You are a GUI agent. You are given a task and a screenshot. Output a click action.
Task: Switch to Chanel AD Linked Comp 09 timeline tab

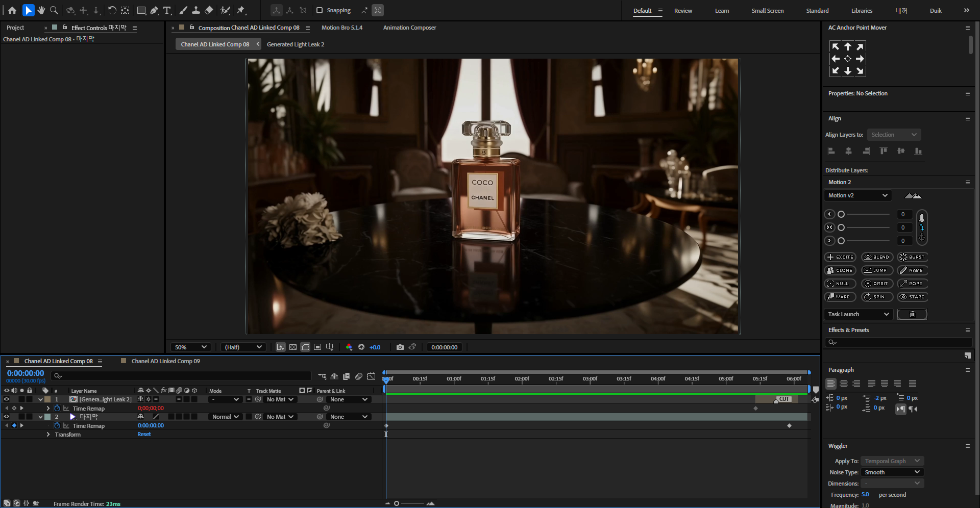coord(165,361)
